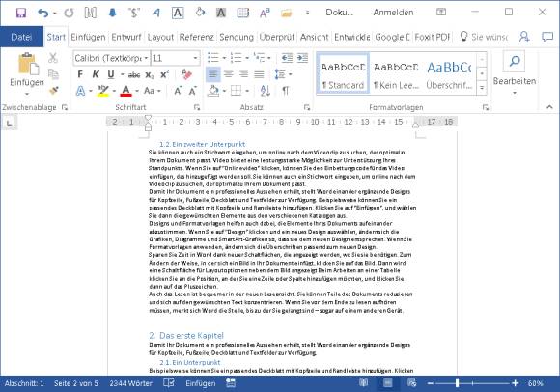The height and width of the screenshot is (392, 560).
Task: Apply subscript formatting
Action: (x=150, y=75)
